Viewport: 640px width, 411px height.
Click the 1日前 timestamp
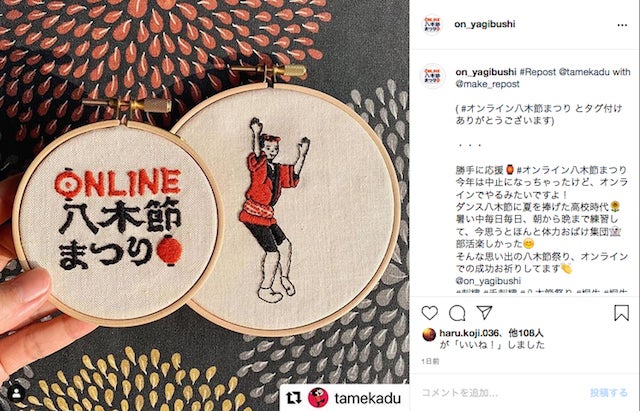430,361
